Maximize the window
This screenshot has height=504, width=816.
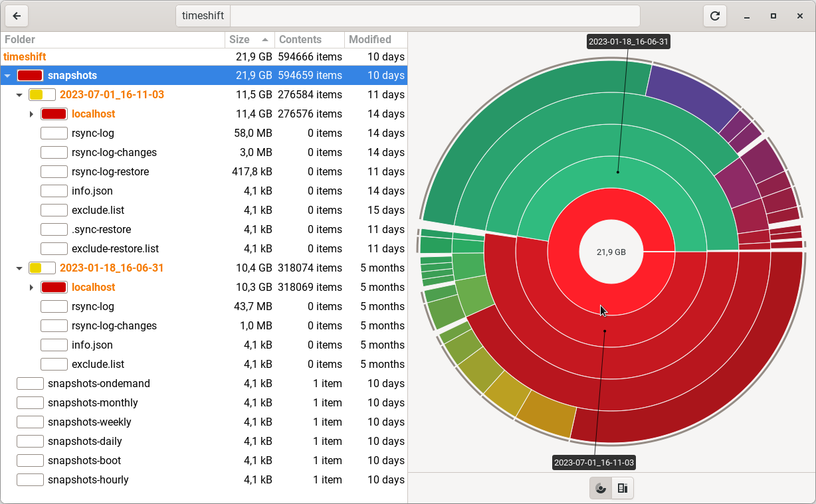[773, 16]
